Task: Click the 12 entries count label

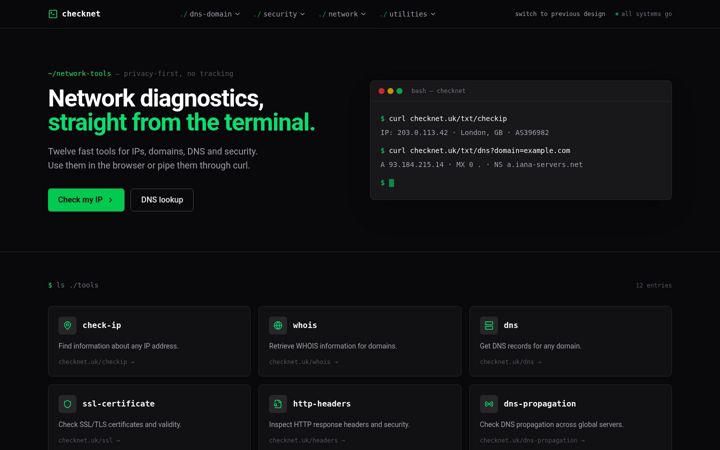Action: [653, 285]
